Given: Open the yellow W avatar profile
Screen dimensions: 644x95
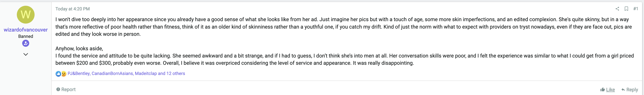Looking at the screenshot, I should pyautogui.click(x=26, y=14).
